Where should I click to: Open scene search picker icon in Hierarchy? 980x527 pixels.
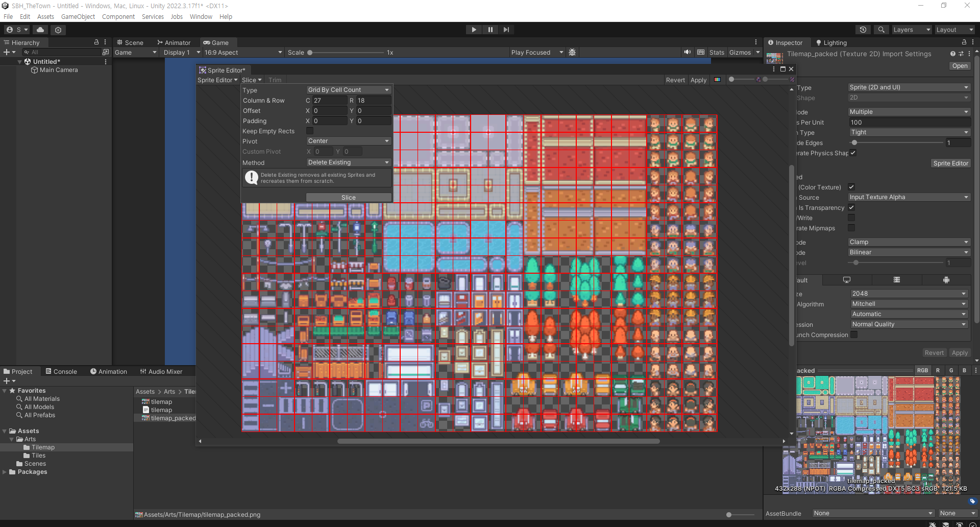106,52
